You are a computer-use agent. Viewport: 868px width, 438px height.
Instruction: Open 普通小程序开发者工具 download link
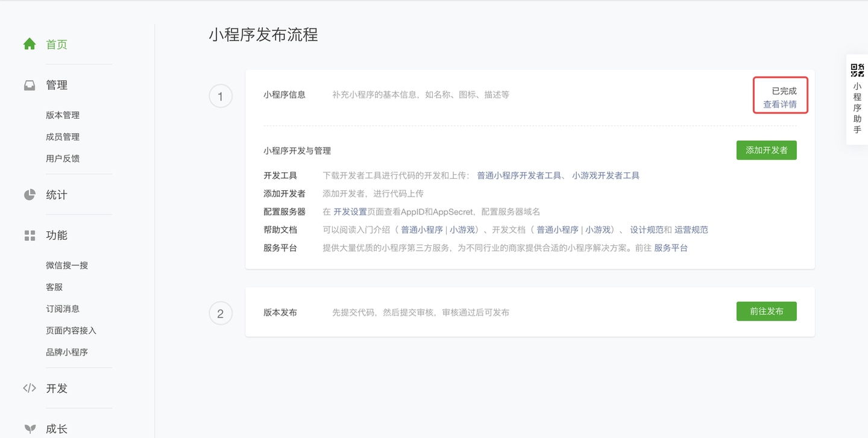point(519,175)
